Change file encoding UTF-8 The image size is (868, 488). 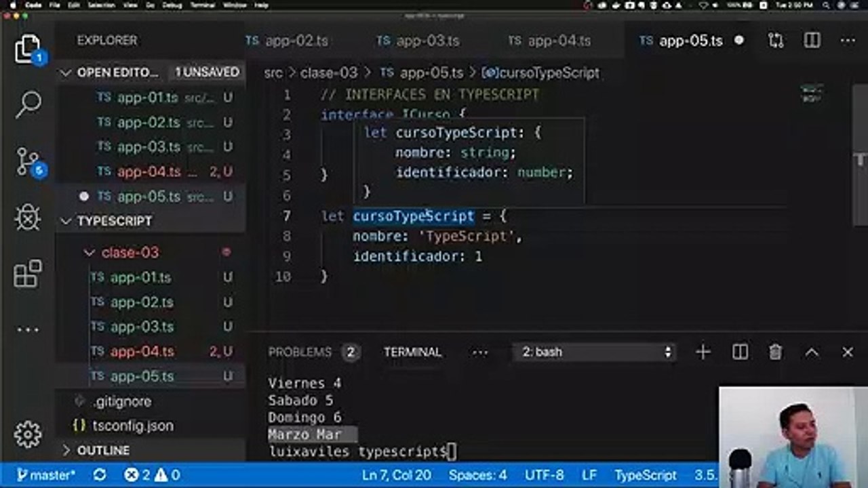click(x=544, y=474)
